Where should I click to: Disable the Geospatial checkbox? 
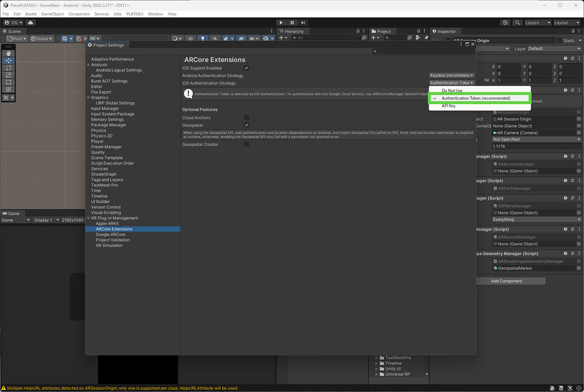pos(247,125)
